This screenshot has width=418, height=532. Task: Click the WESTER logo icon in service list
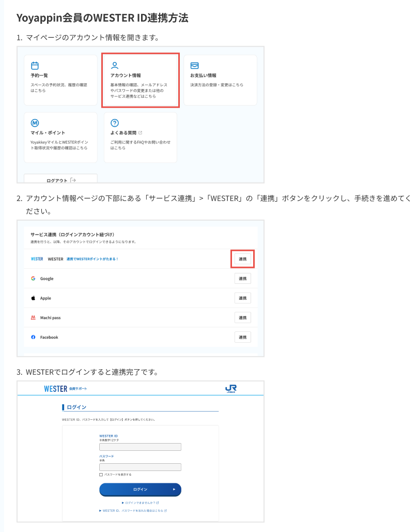pyautogui.click(x=37, y=259)
